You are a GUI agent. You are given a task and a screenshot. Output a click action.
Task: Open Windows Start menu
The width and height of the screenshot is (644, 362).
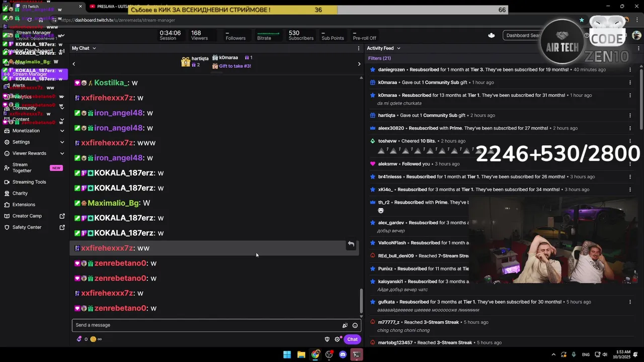[287, 354]
